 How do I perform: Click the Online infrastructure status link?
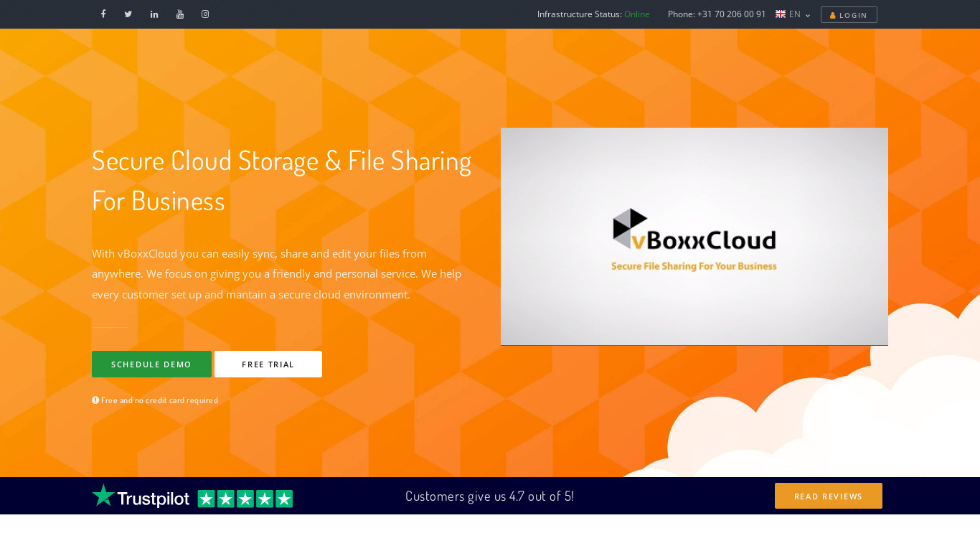[637, 14]
